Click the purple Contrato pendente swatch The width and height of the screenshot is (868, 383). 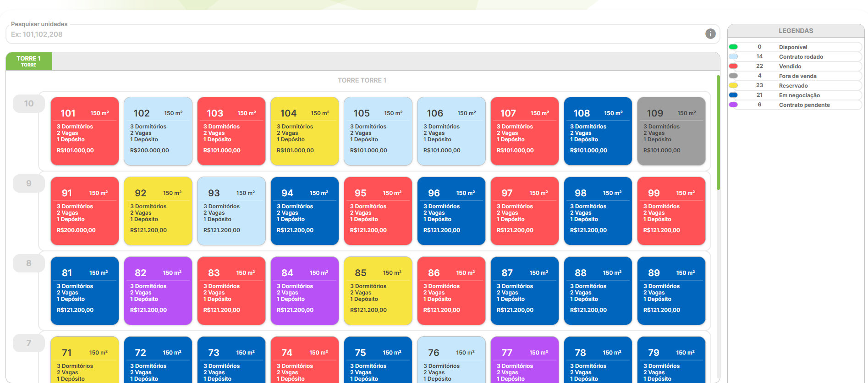coord(733,105)
